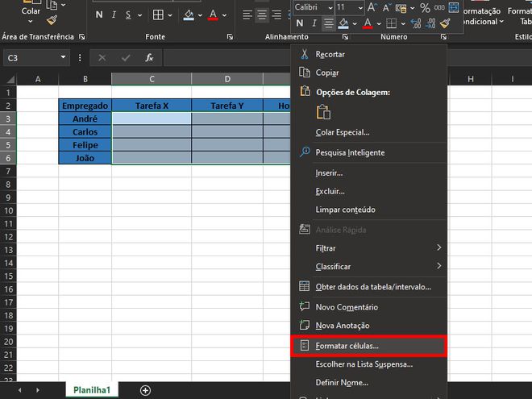Toggle italic (I) in the mini toolbar
532x399 pixels.
[x=314, y=23]
